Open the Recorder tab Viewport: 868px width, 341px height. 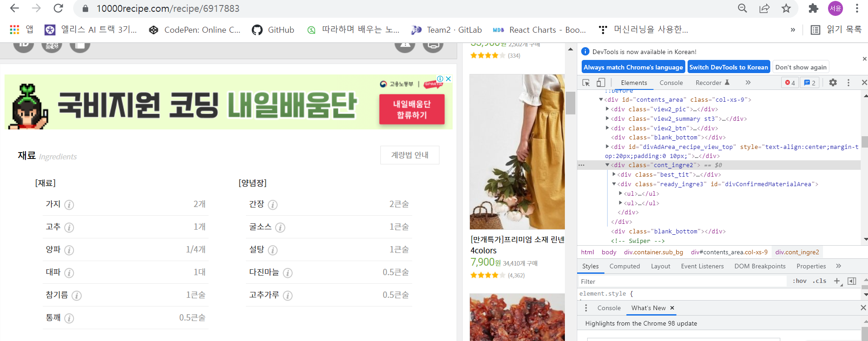[x=712, y=83]
